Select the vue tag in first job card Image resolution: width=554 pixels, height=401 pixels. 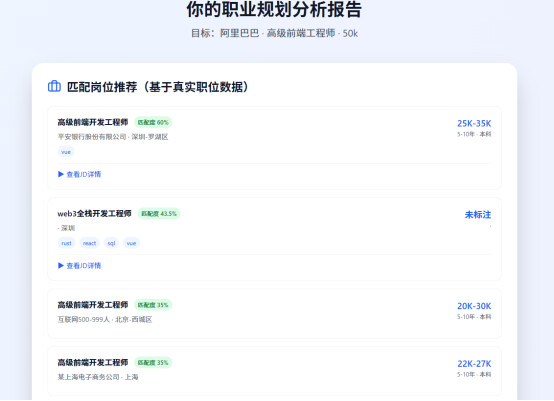click(66, 152)
